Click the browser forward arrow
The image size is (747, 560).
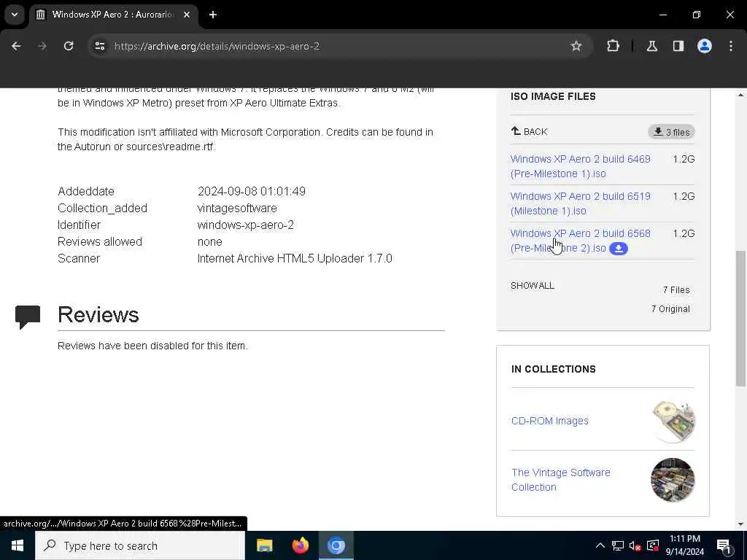click(42, 46)
